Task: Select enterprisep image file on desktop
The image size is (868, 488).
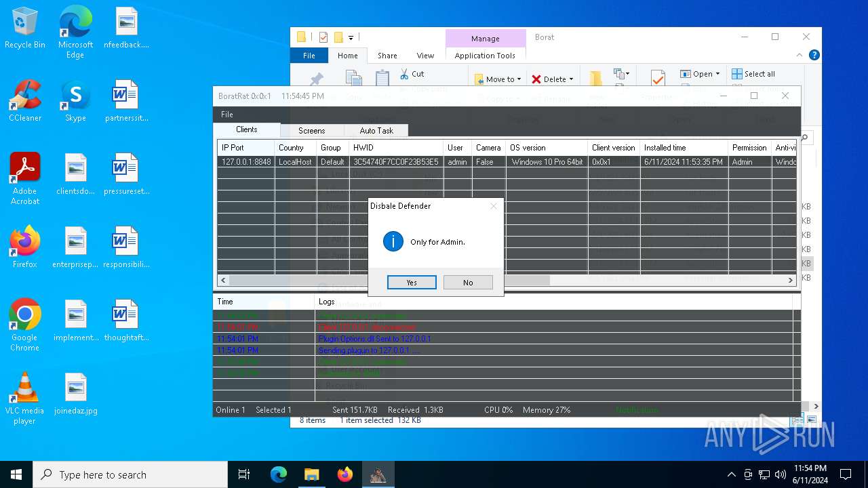Action: 75,248
